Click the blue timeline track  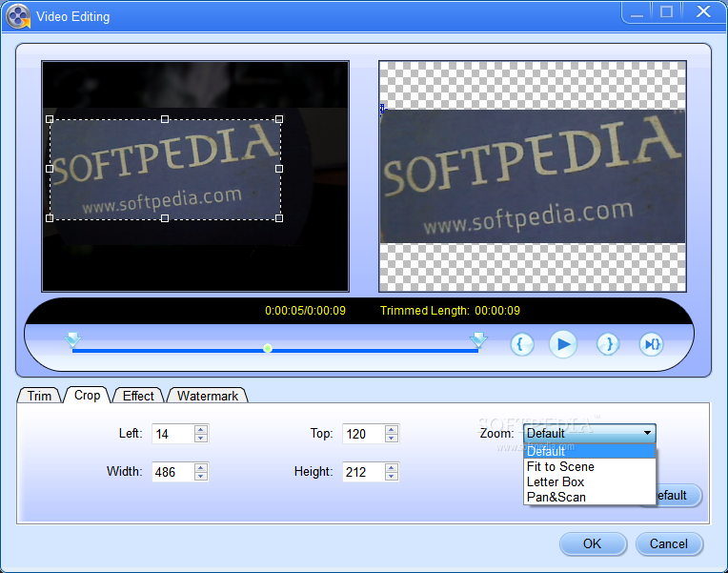click(x=275, y=351)
